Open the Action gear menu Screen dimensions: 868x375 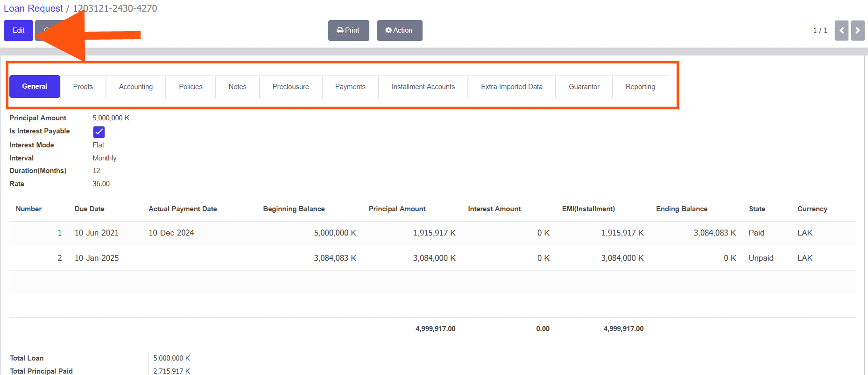(x=399, y=30)
